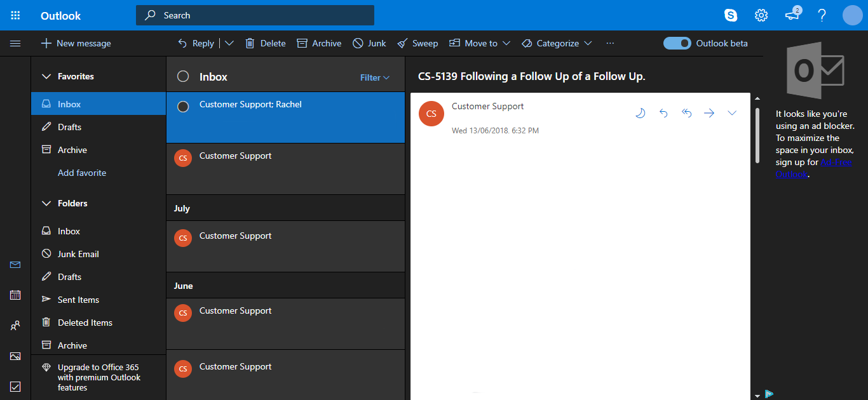The image size is (868, 400).
Task: Collapse the Folders section chevron
Action: (x=46, y=203)
